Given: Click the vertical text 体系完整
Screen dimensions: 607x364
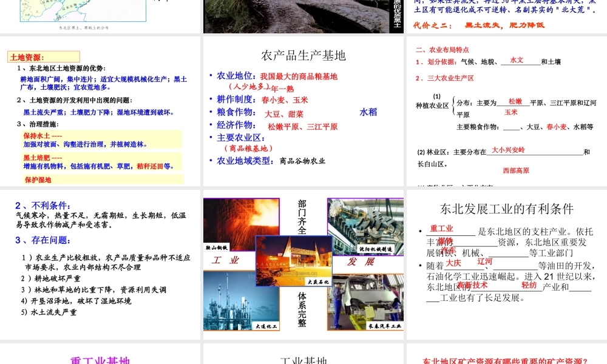Looking at the screenshot, I should (x=302, y=309).
